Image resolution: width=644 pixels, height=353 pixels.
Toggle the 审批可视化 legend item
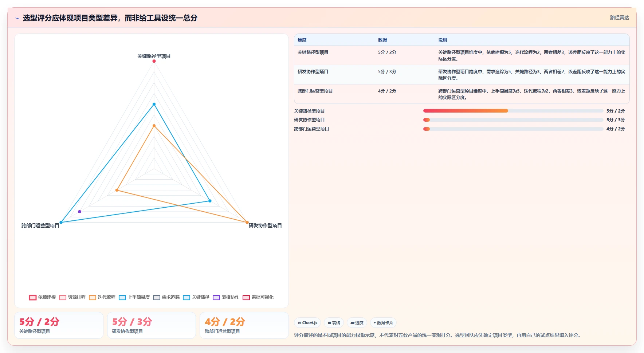click(258, 297)
